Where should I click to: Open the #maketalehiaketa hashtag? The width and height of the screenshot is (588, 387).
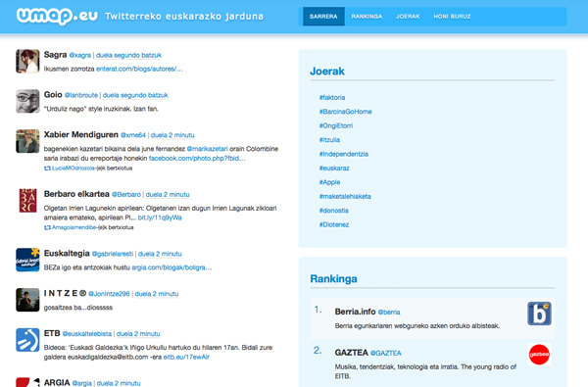tap(345, 197)
